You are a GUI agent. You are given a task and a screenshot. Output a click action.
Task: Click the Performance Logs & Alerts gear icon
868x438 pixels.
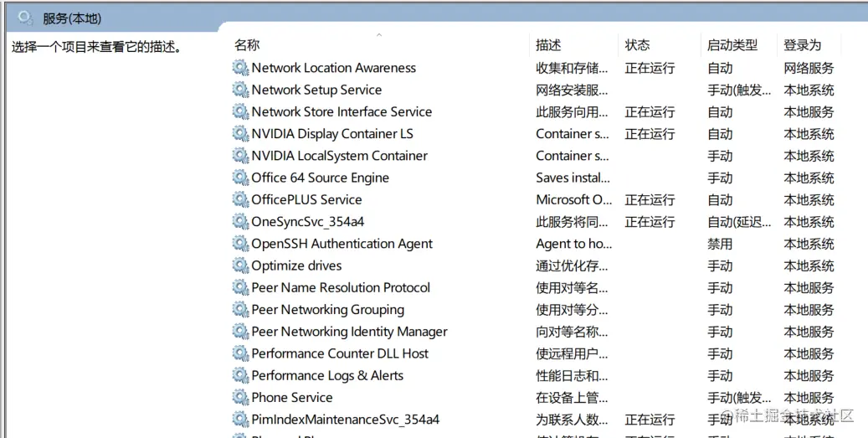tap(241, 375)
